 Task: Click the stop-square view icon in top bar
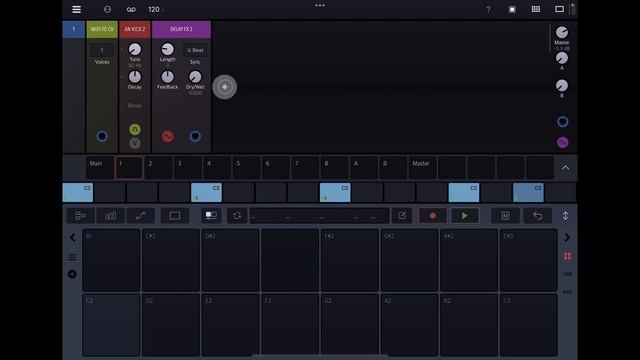coord(512,9)
